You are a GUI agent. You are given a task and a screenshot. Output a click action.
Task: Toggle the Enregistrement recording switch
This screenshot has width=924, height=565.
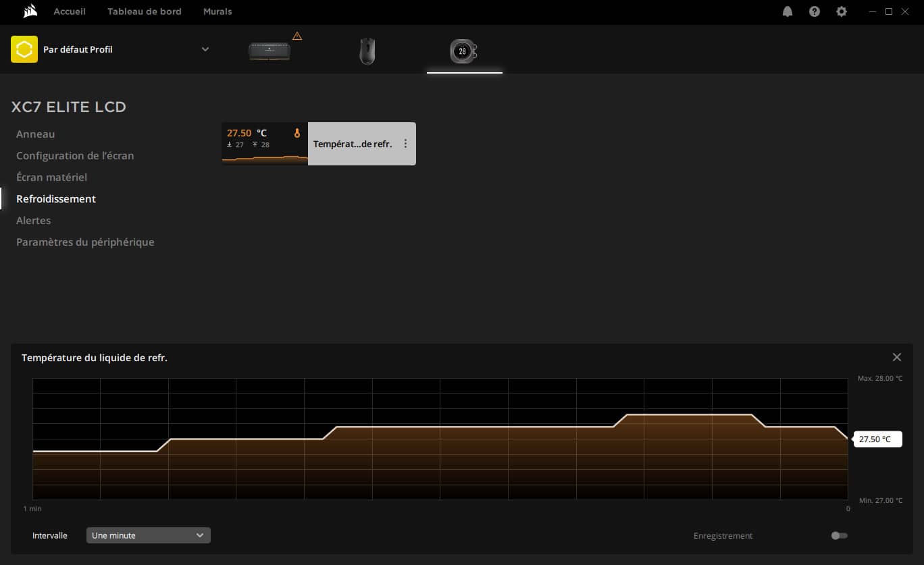[x=840, y=535]
